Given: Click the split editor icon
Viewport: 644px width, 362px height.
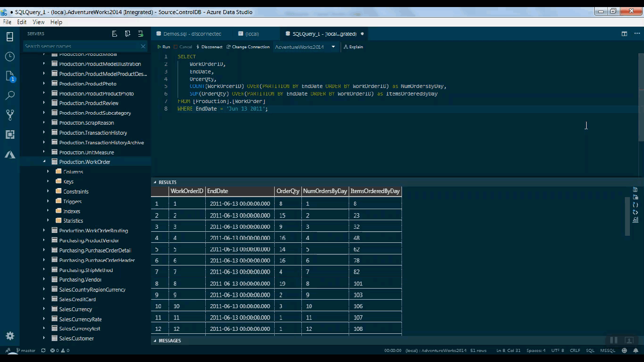Looking at the screenshot, I should (624, 34).
